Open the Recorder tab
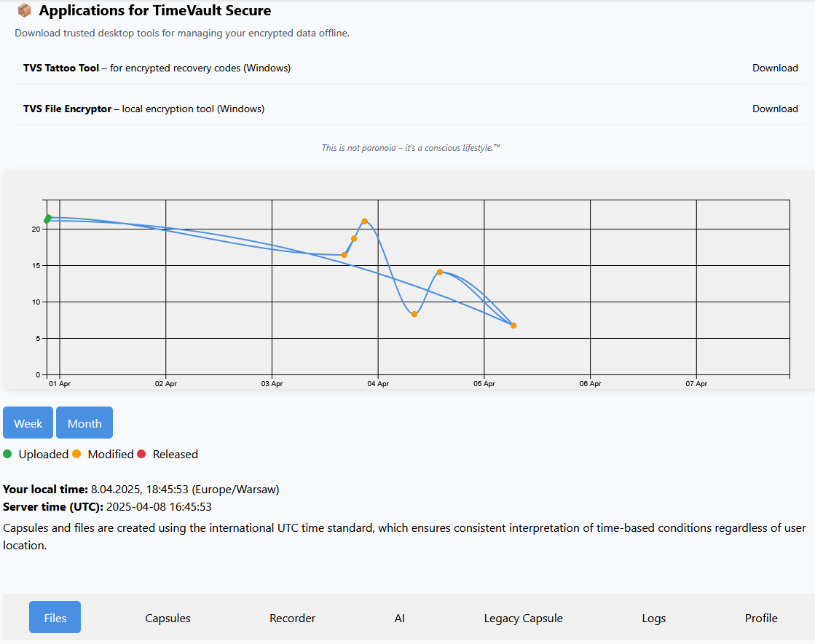The width and height of the screenshot is (815, 644). click(292, 618)
